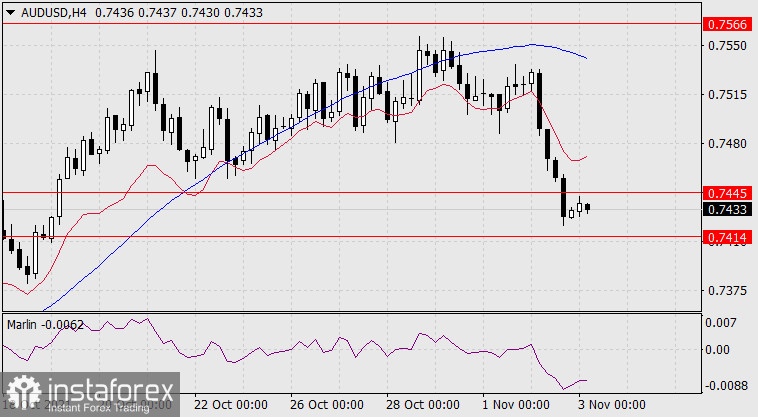Click the 0.7480 price axis value
This screenshot has width=758, height=417.
click(725, 143)
